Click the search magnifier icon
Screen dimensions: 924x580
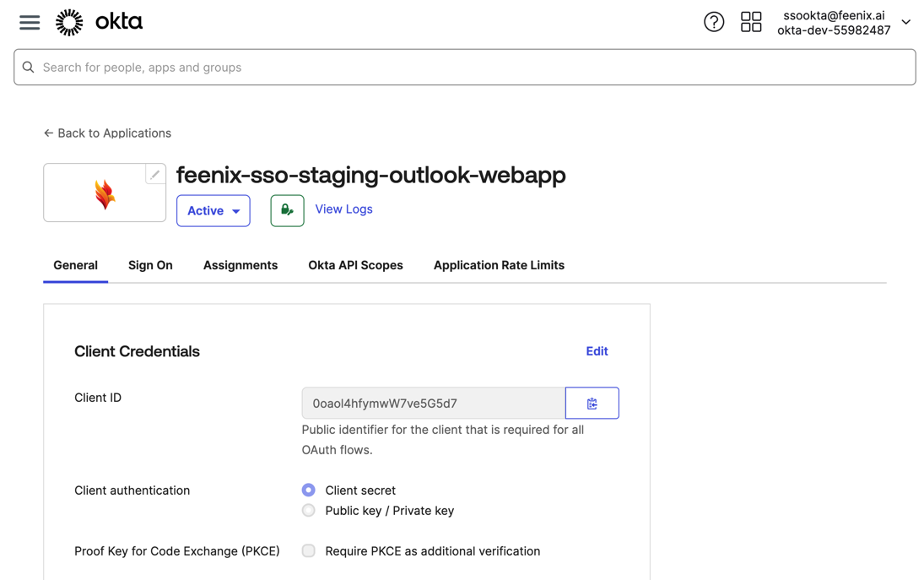click(29, 68)
